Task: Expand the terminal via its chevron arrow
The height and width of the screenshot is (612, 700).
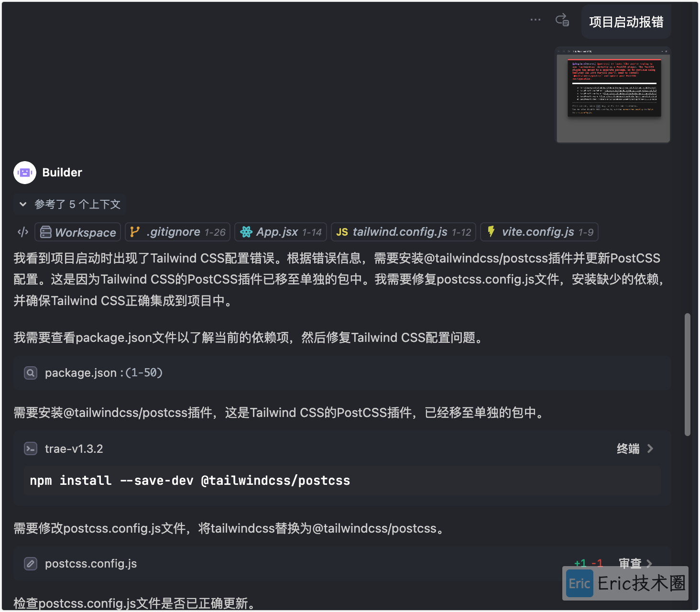Action: click(650, 448)
